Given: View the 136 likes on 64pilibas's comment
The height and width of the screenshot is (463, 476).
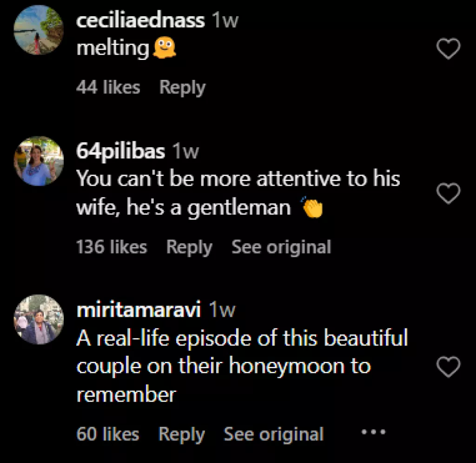Looking at the screenshot, I should pos(112,247).
